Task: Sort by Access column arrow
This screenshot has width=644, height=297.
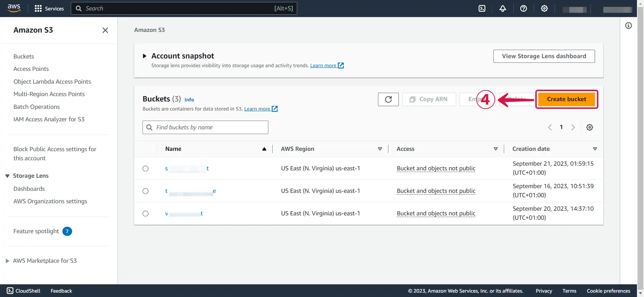Action: [496, 149]
